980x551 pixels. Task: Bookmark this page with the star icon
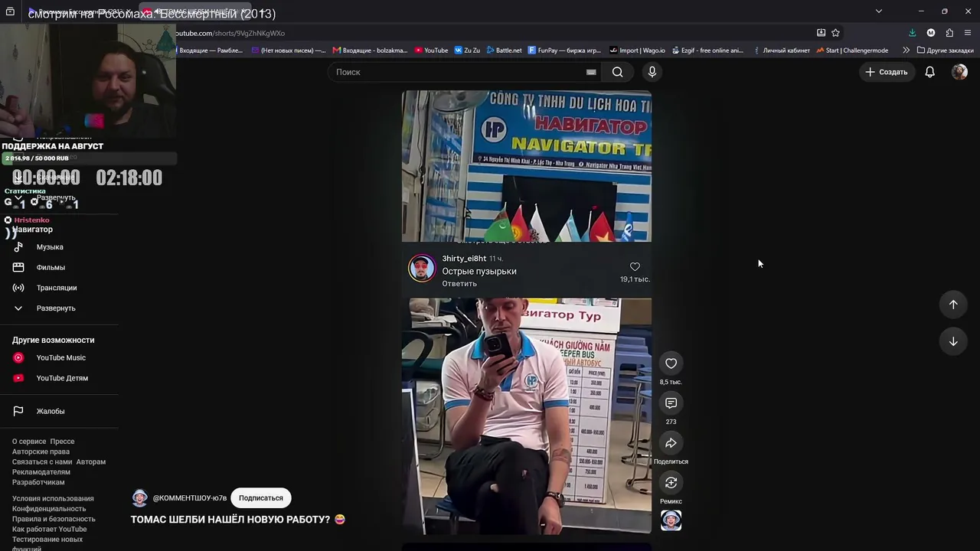coord(835,33)
